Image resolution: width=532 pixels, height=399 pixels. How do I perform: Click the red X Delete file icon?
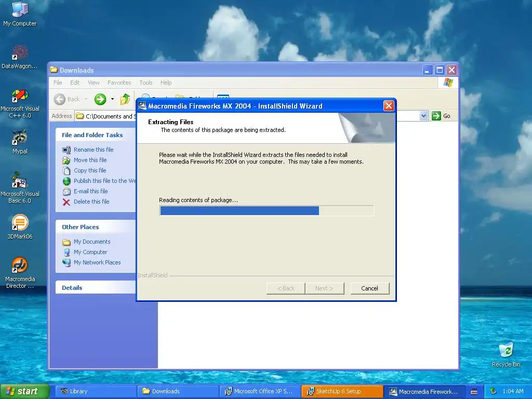66,202
